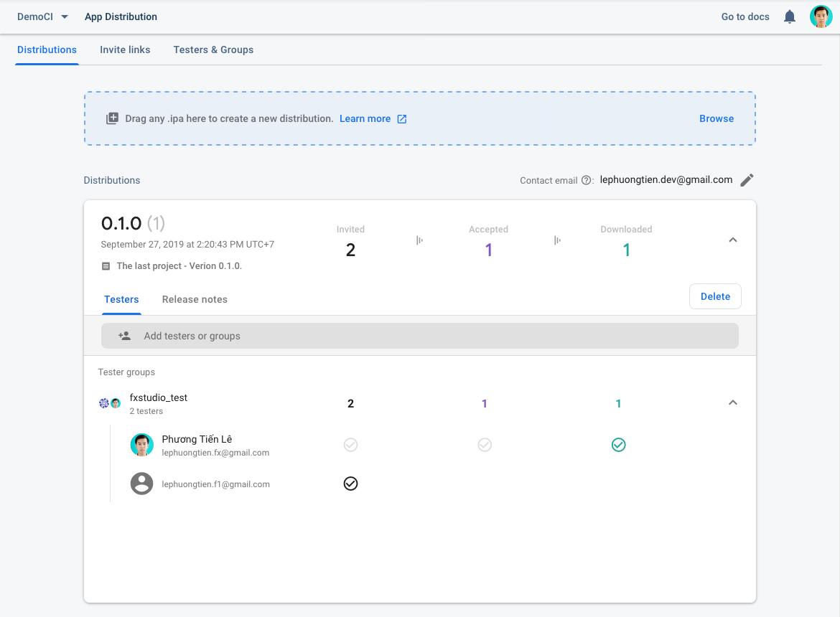
Task: Open the Testers & Groups tab
Action: [213, 50]
